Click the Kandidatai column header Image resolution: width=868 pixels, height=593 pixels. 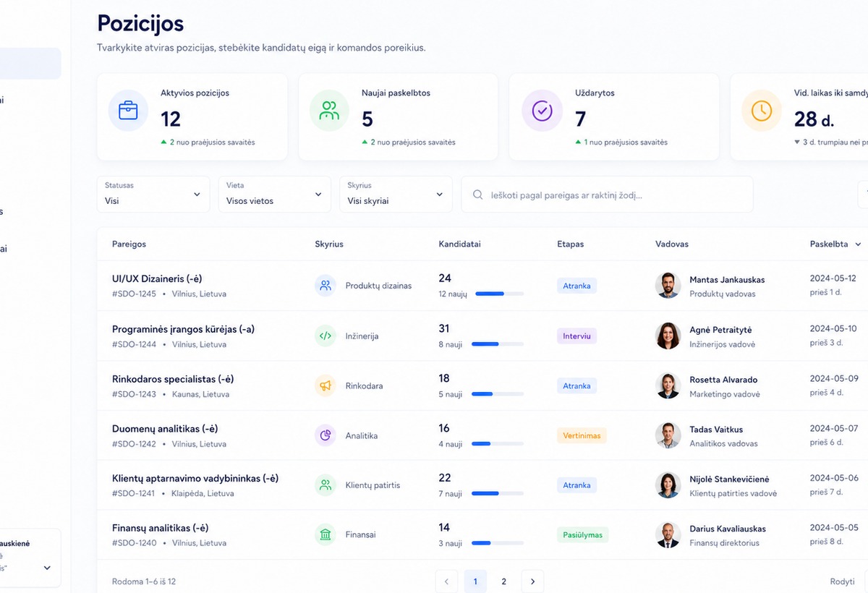pyautogui.click(x=459, y=244)
